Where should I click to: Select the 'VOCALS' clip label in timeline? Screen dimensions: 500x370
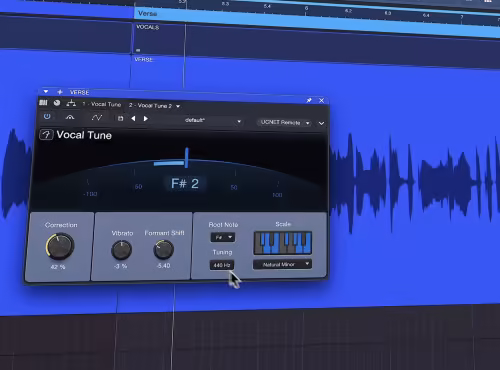[x=148, y=27]
